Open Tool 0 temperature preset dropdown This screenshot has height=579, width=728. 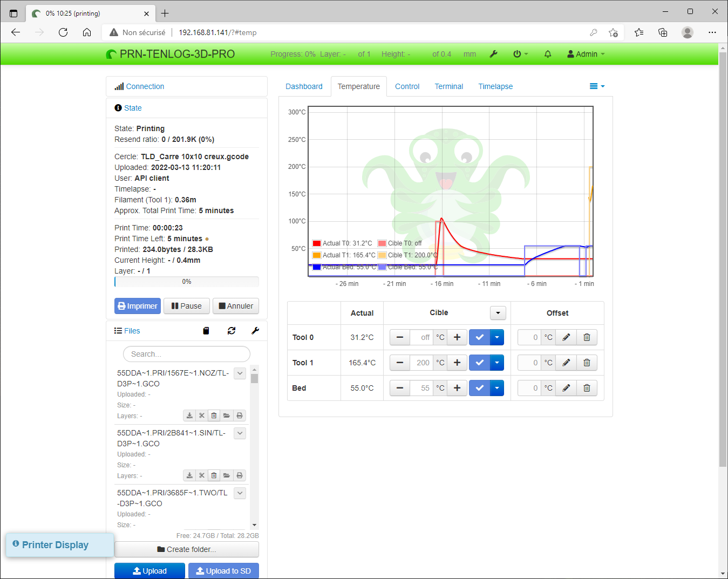(497, 337)
